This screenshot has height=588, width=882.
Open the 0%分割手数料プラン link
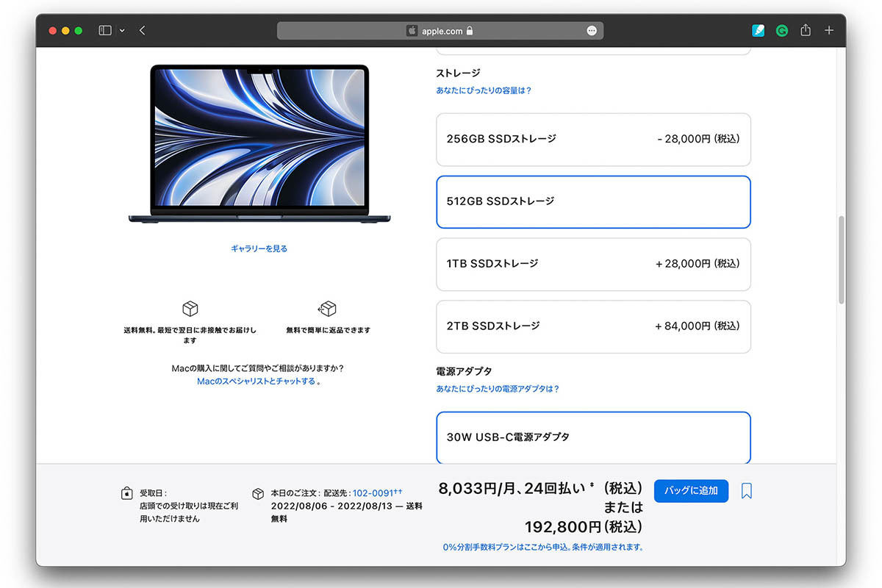click(x=543, y=547)
